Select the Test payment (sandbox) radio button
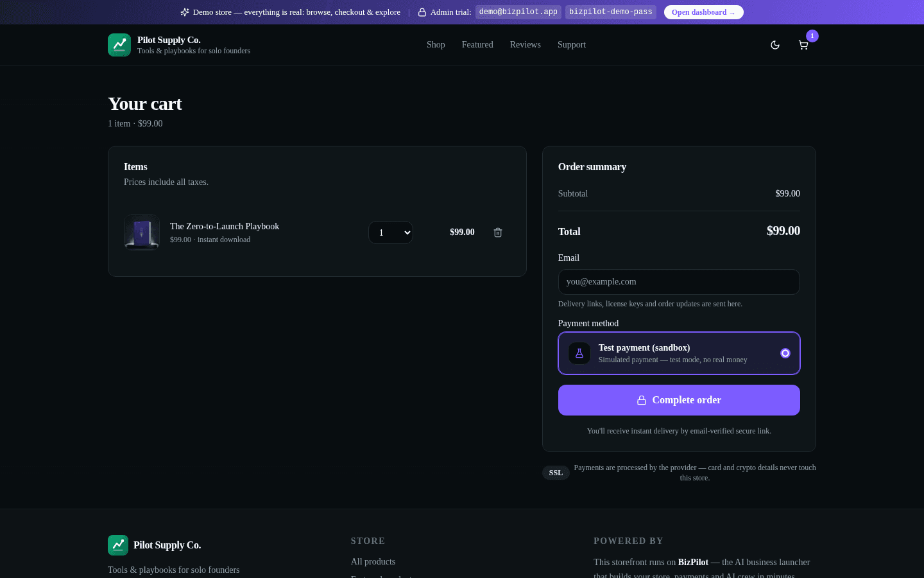Screen dimensions: 924x578 tap(785, 353)
